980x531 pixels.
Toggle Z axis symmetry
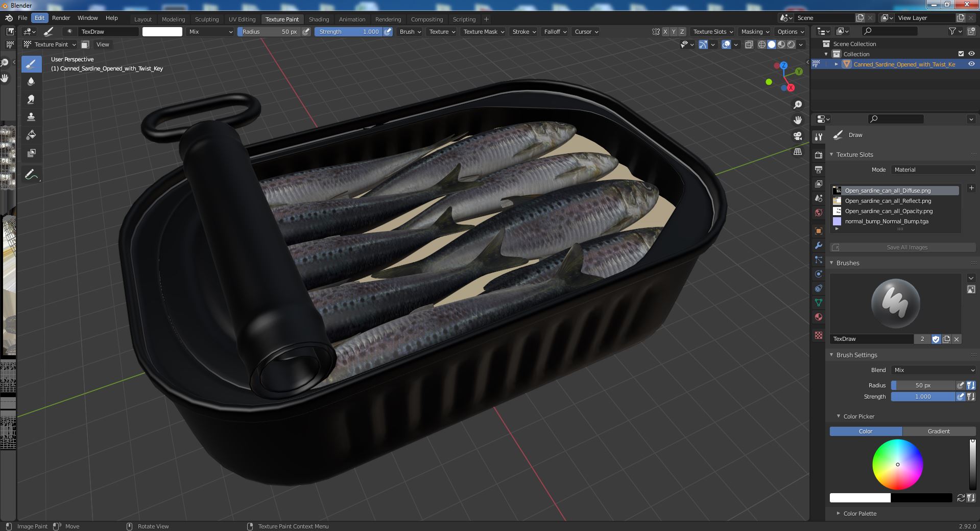(682, 32)
